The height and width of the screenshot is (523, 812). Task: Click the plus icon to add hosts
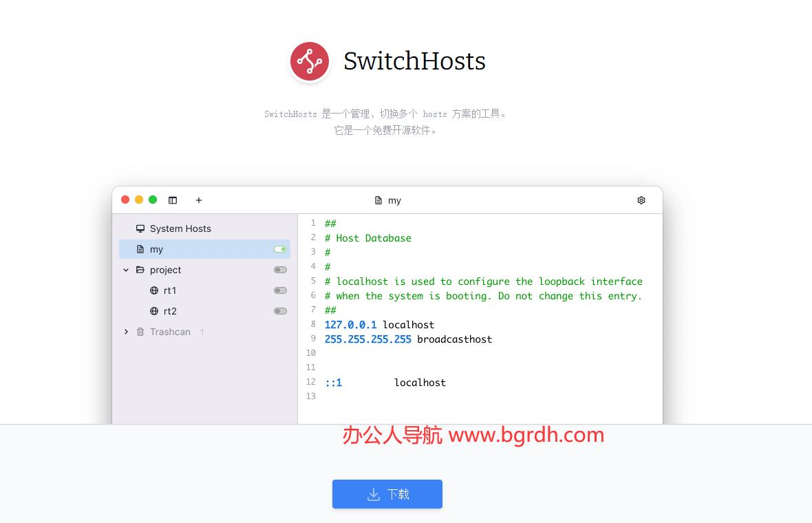tap(198, 200)
